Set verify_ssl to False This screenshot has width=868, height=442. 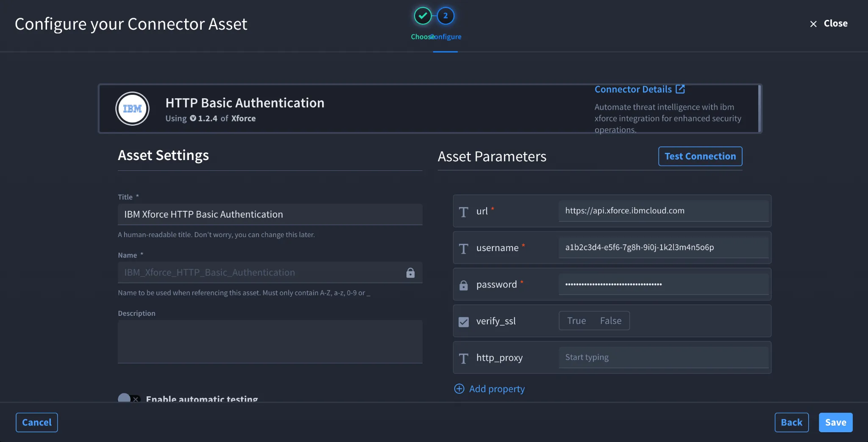tap(611, 321)
